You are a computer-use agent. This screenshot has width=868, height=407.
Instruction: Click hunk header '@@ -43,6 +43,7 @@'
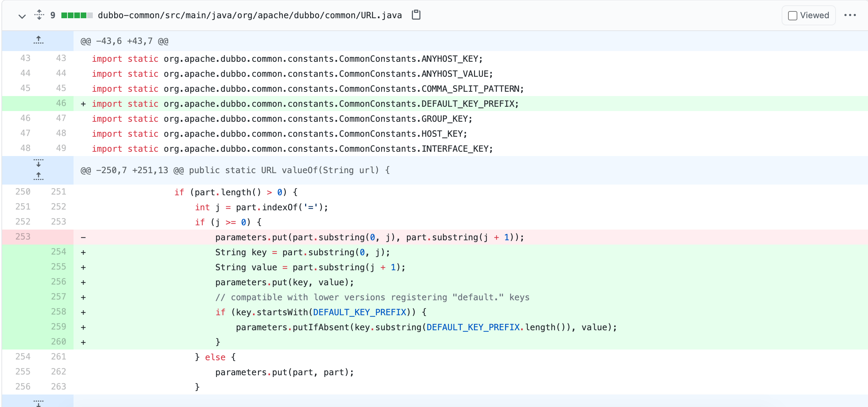(125, 41)
